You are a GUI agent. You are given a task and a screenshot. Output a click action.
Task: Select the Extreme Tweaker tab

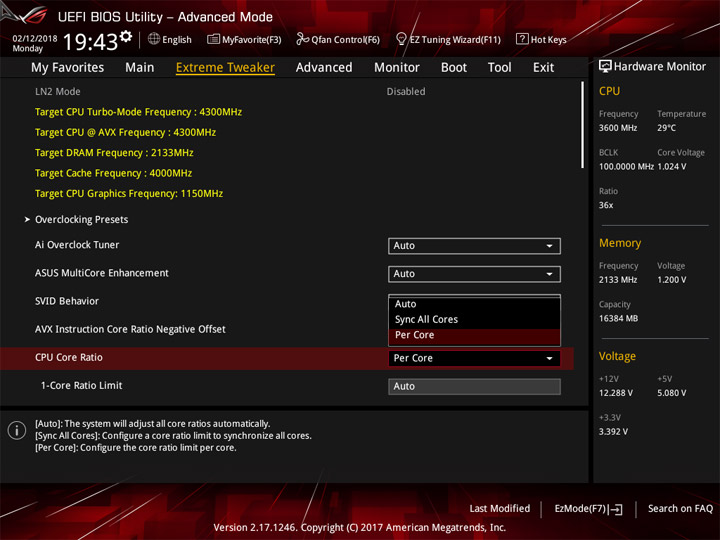click(225, 68)
